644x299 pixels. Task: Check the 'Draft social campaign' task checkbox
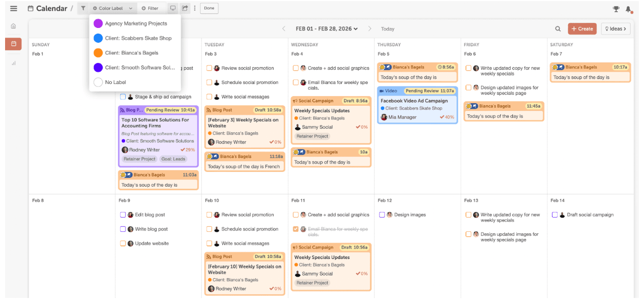click(x=555, y=215)
